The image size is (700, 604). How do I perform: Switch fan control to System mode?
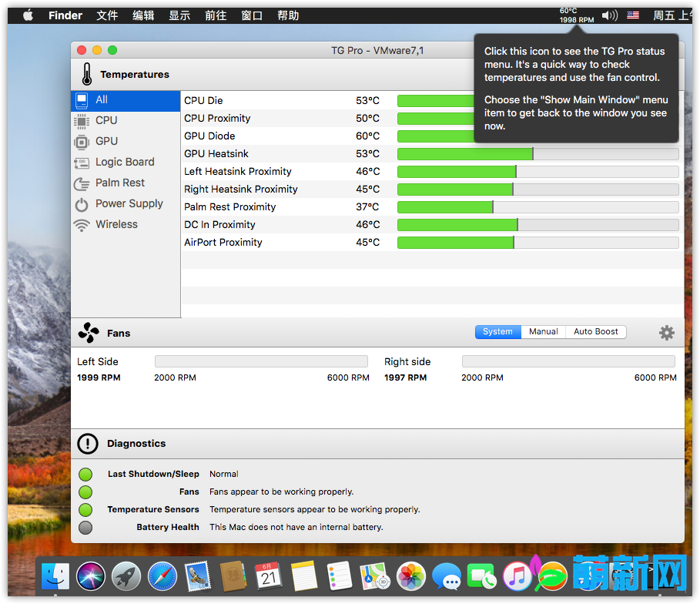point(497,332)
